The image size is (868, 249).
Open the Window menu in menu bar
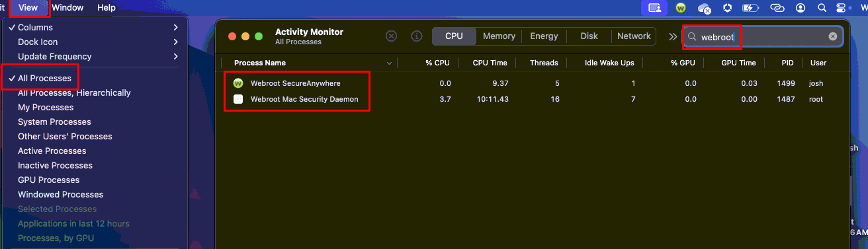coord(67,8)
